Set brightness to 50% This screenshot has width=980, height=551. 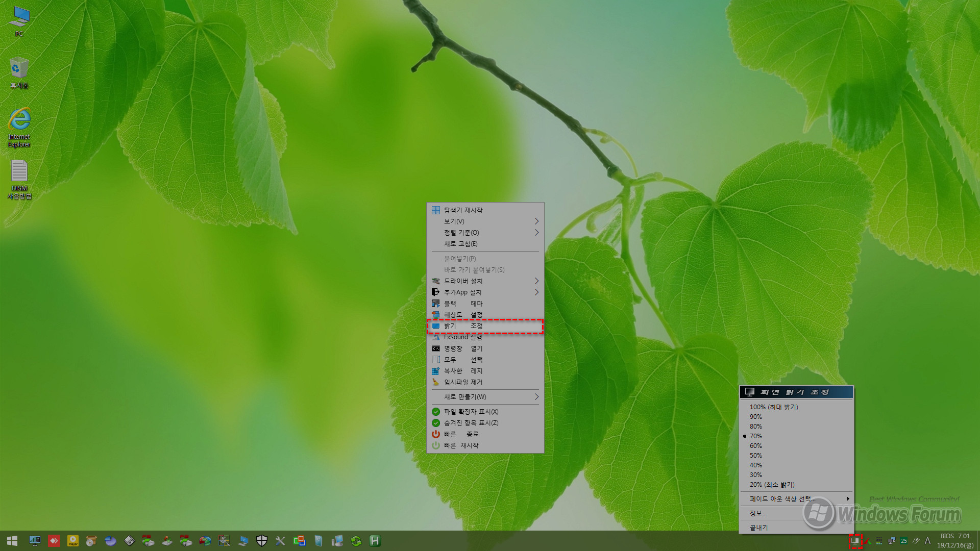point(796,456)
